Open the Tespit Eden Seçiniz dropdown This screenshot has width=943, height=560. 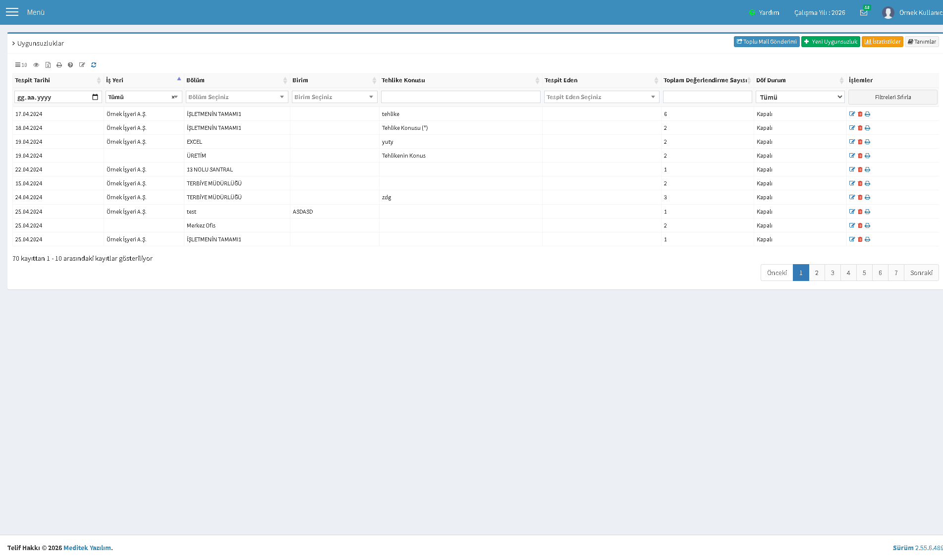tap(602, 97)
